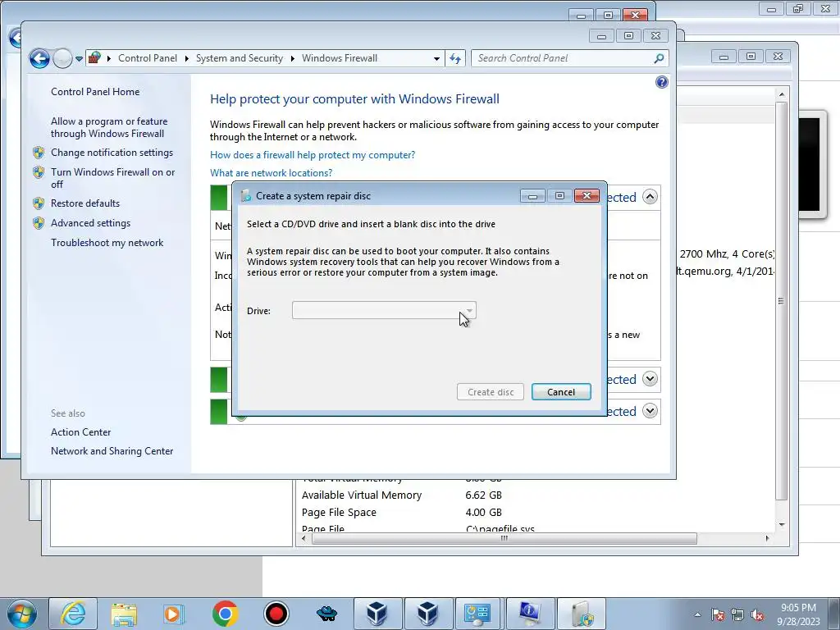The height and width of the screenshot is (630, 840).
Task: Click the hat-shaped taskbar icon
Action: point(326,614)
